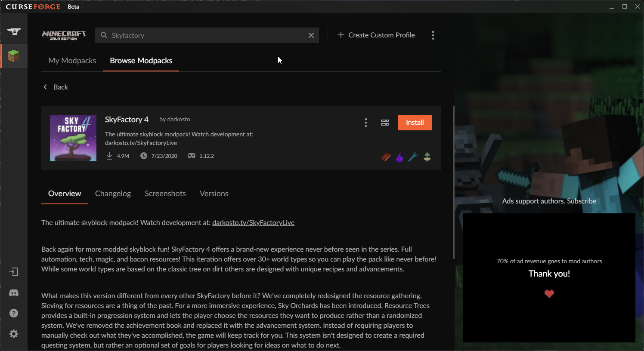The height and width of the screenshot is (351, 644).
Task: Click the blue wrench tech category icon
Action: click(x=413, y=157)
